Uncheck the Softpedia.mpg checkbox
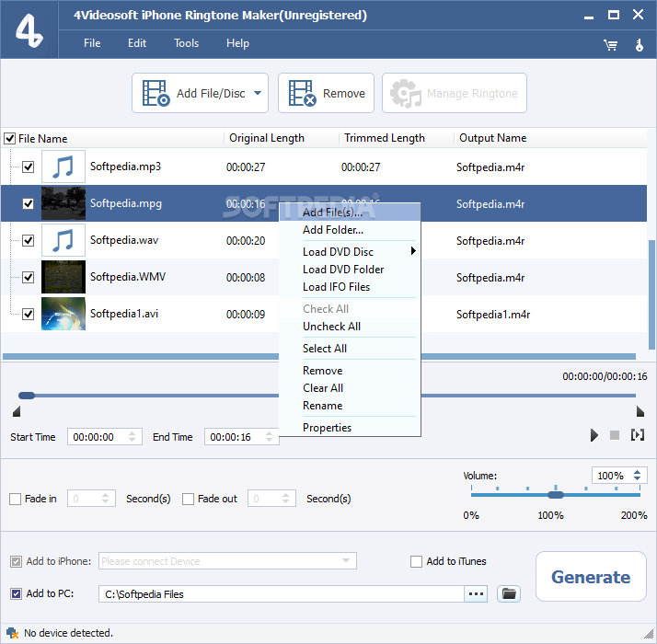Image resolution: width=657 pixels, height=644 pixels. (x=29, y=203)
